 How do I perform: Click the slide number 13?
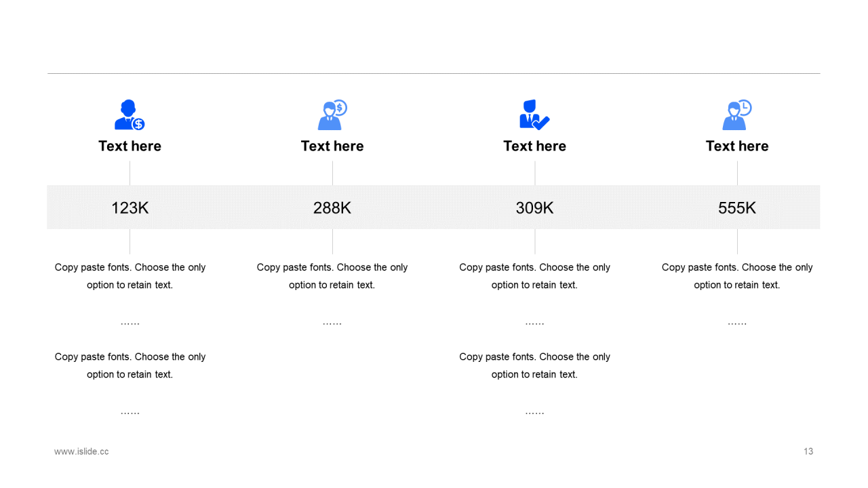(808, 451)
